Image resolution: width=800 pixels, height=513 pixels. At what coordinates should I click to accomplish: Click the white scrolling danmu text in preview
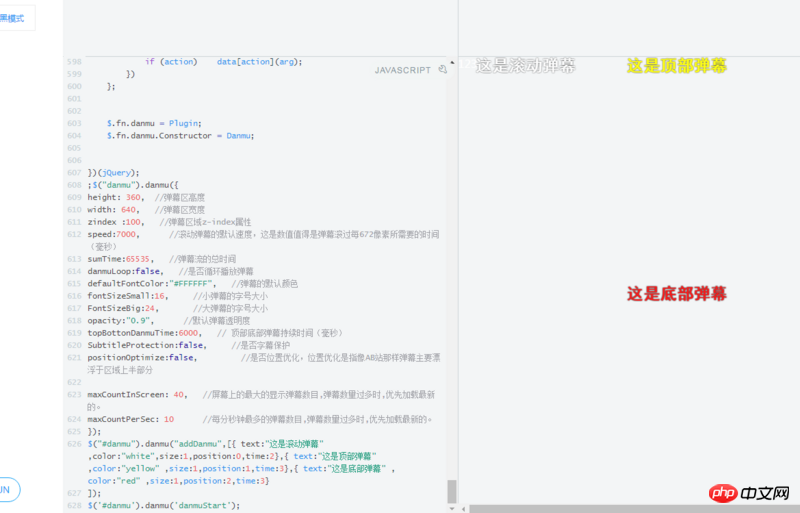tap(526, 65)
